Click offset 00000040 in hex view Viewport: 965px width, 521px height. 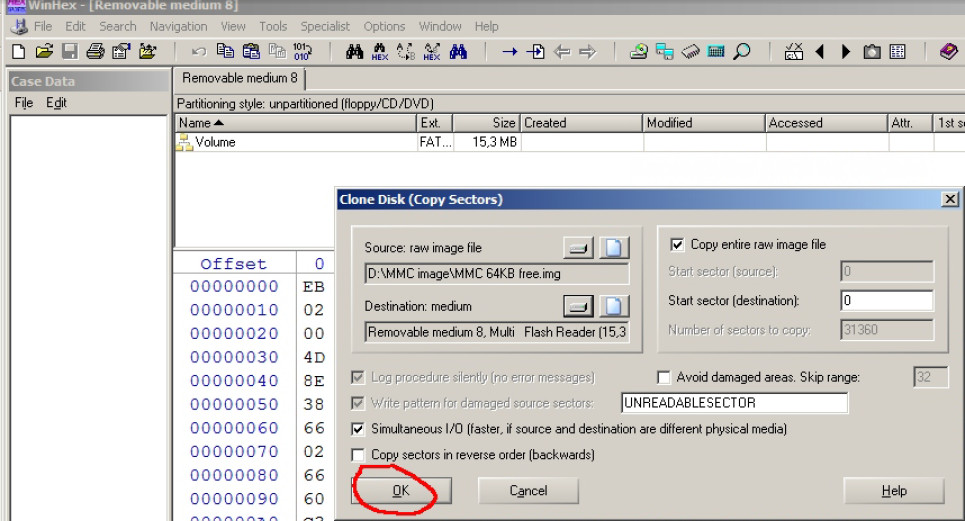point(234,381)
